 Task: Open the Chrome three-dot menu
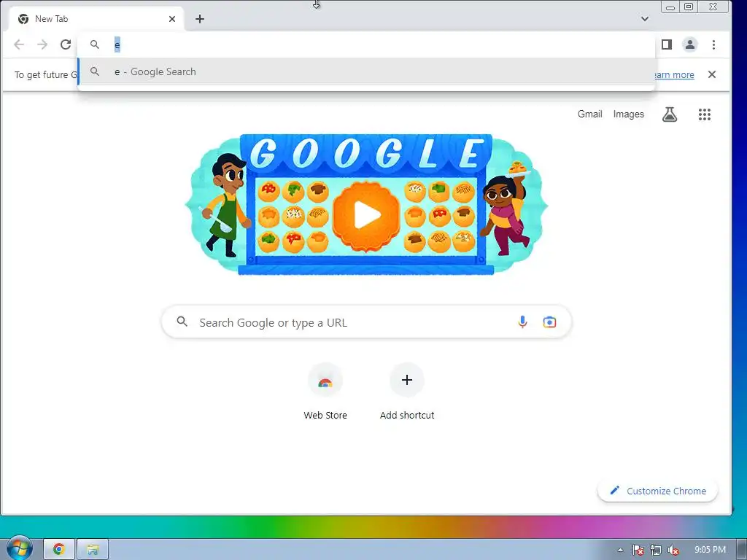pos(713,44)
